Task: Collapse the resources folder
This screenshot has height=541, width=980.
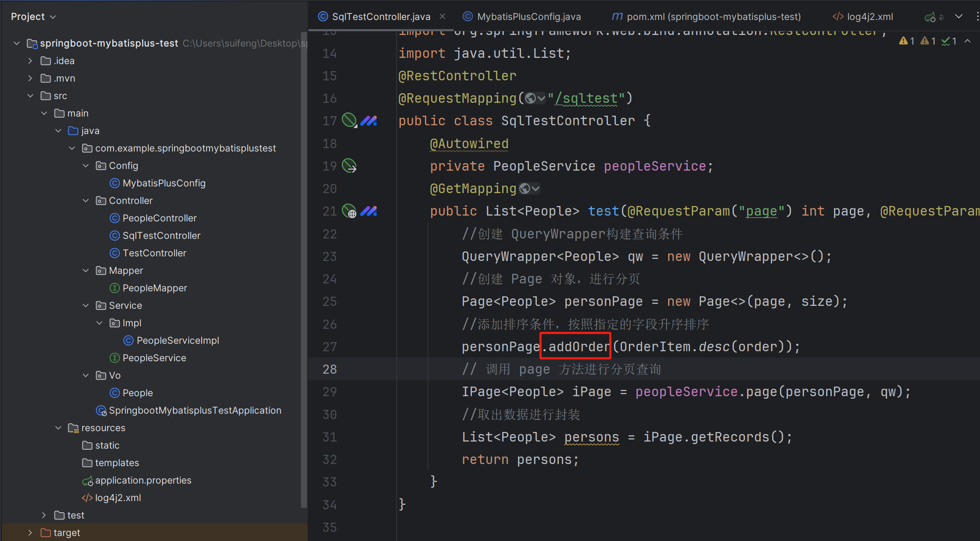Action: tap(58, 428)
